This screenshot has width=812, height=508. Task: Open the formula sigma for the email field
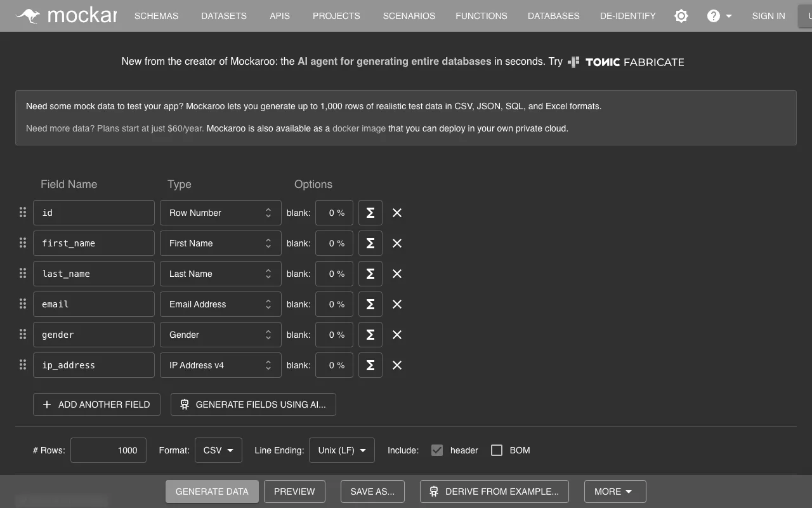[370, 304]
